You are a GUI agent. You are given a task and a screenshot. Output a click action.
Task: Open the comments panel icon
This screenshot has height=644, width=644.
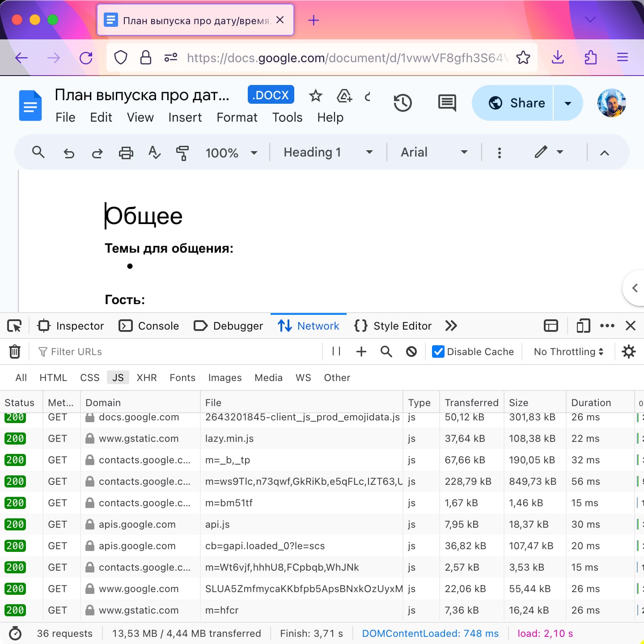(446, 103)
